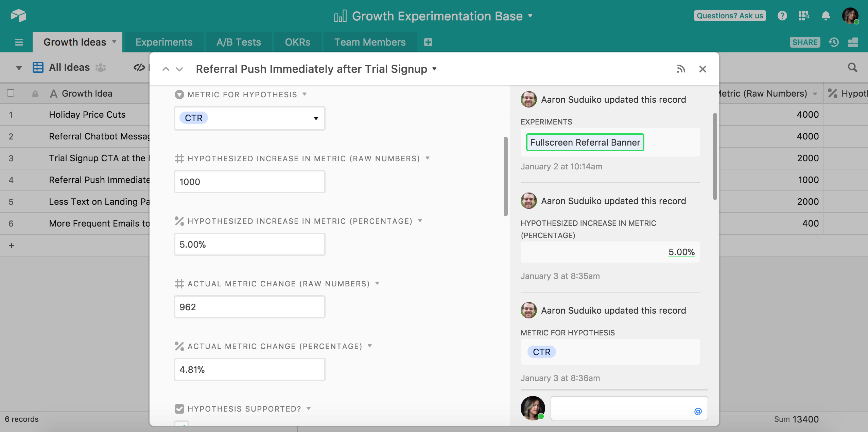Screen dimensions: 868x432
Task: Open the Fullscreen Referral Banner linked record
Action: [x=585, y=142]
